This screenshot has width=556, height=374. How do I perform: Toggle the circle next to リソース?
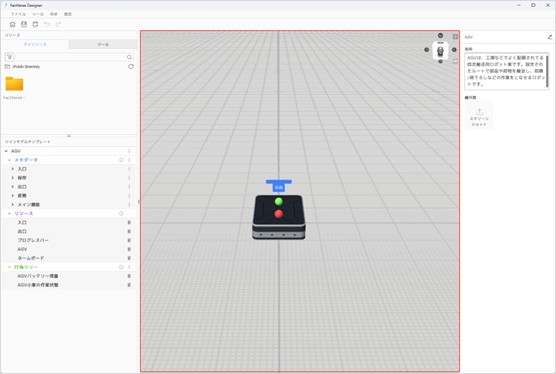121,213
